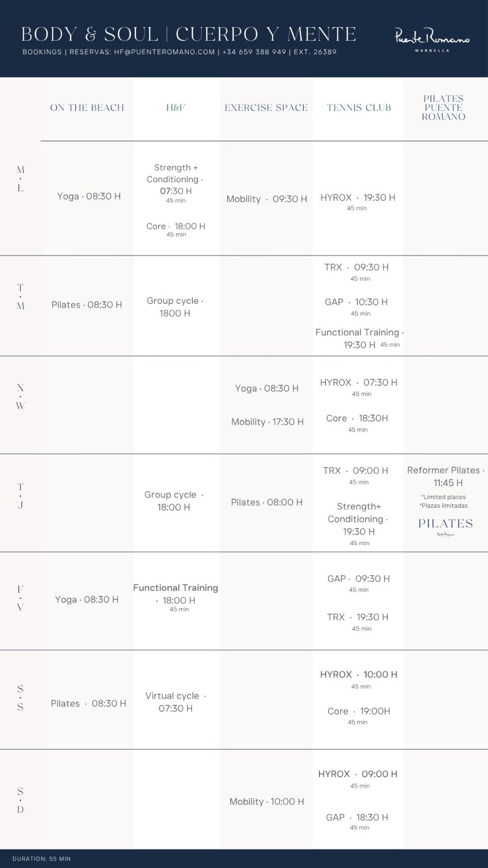Select Monday Yoga 08:30 H beach class
Viewport: 488px width, 868px height.
89,196
